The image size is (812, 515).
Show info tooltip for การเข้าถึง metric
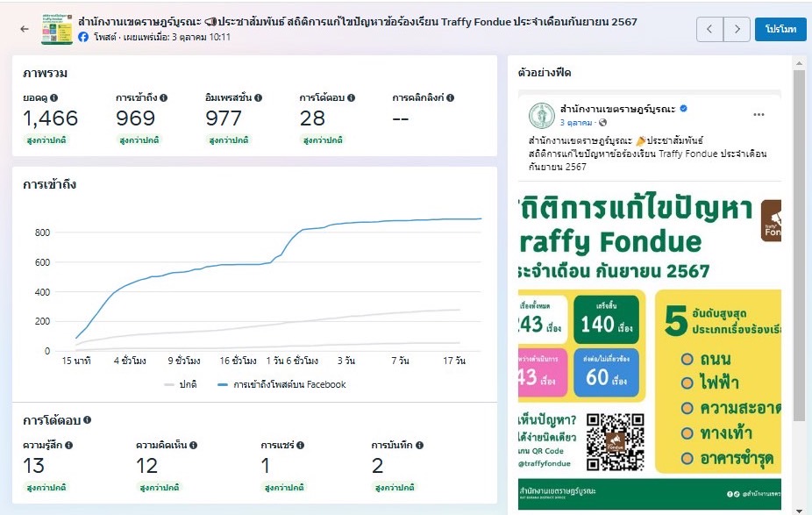[164, 98]
